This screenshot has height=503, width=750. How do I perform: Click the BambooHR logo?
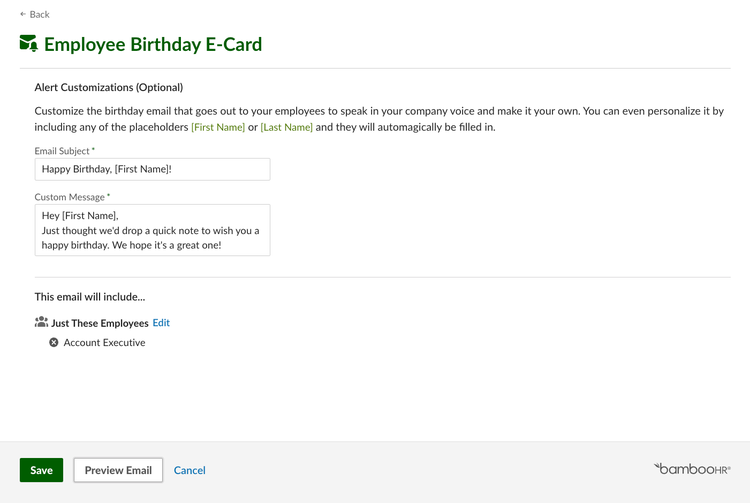point(692,469)
